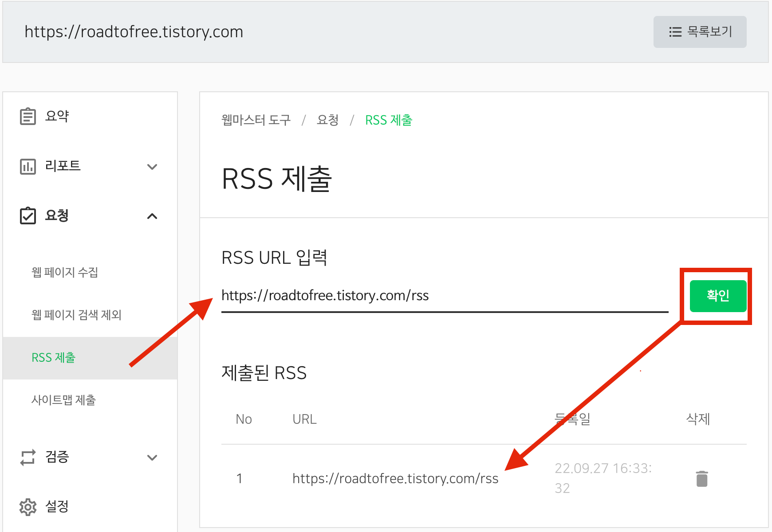Click the list icon inside 목록보기 button
772x532 pixels.
coord(675,32)
